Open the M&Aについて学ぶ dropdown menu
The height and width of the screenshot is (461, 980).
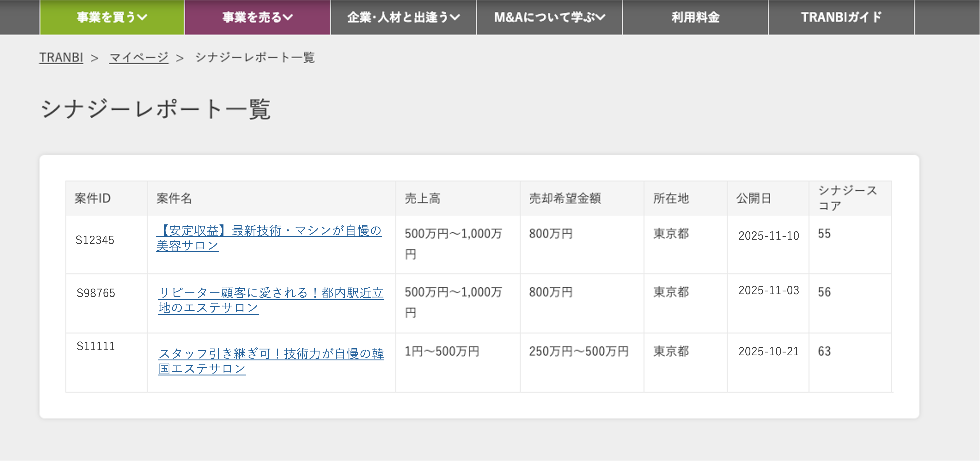coord(549,17)
